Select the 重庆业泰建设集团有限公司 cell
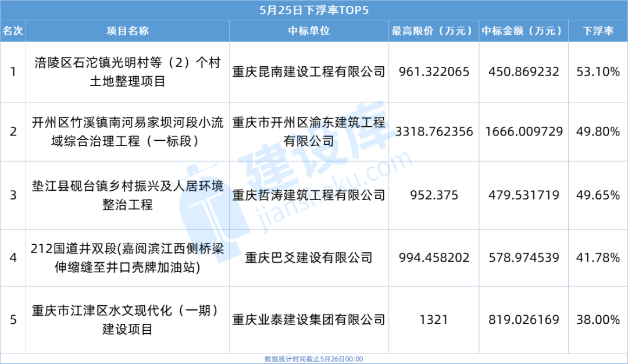The width and height of the screenshot is (628, 364). tap(308, 320)
